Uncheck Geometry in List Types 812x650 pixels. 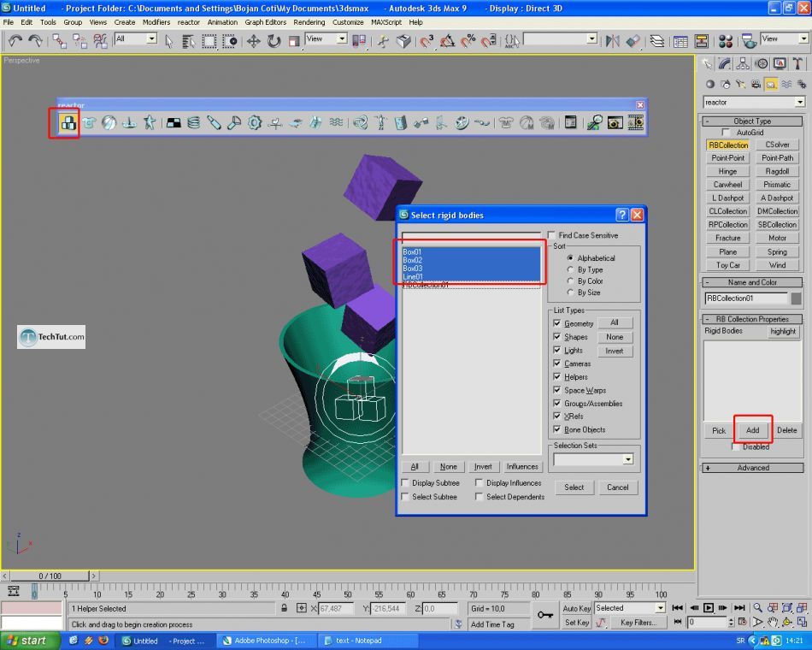[557, 323]
